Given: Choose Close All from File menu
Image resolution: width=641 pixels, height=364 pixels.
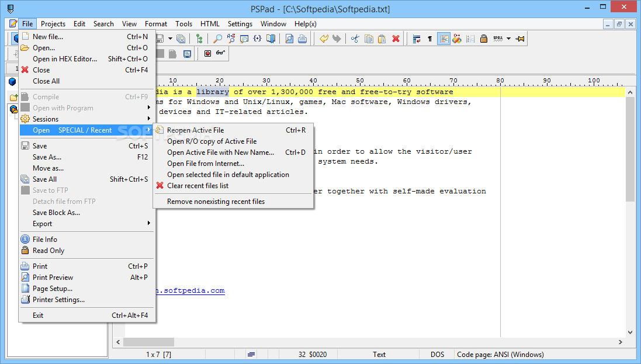Looking at the screenshot, I should tap(87, 81).
